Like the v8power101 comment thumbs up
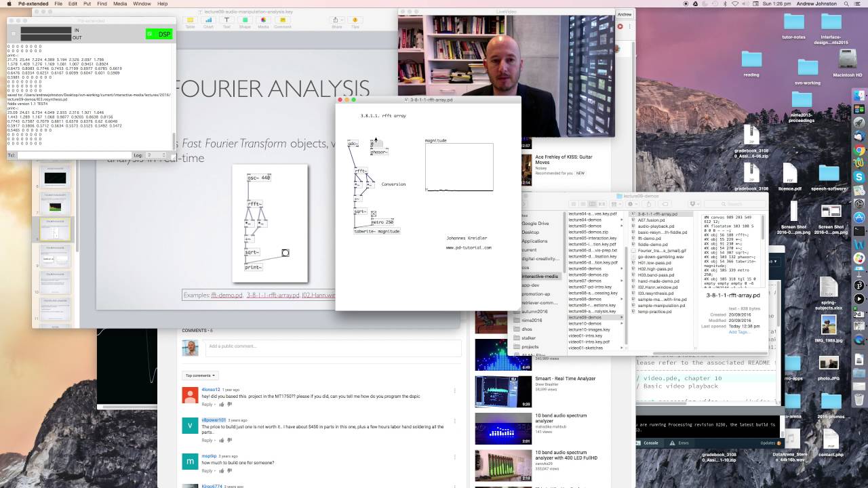The height and width of the screenshot is (488, 868). (x=222, y=441)
